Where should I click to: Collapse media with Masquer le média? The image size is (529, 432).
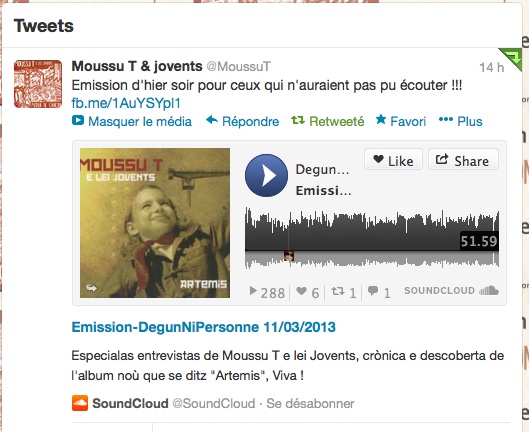click(x=132, y=121)
